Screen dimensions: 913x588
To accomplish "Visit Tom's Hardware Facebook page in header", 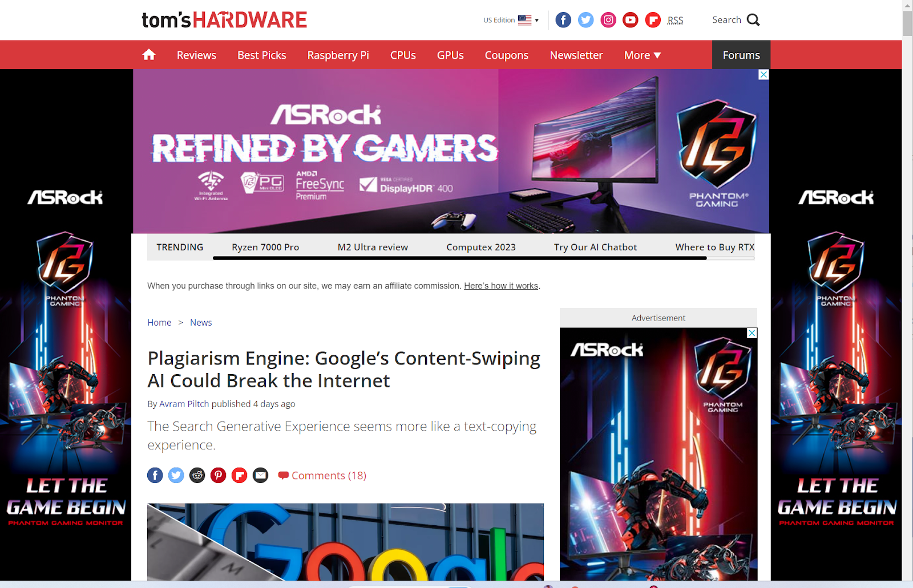I will point(563,20).
